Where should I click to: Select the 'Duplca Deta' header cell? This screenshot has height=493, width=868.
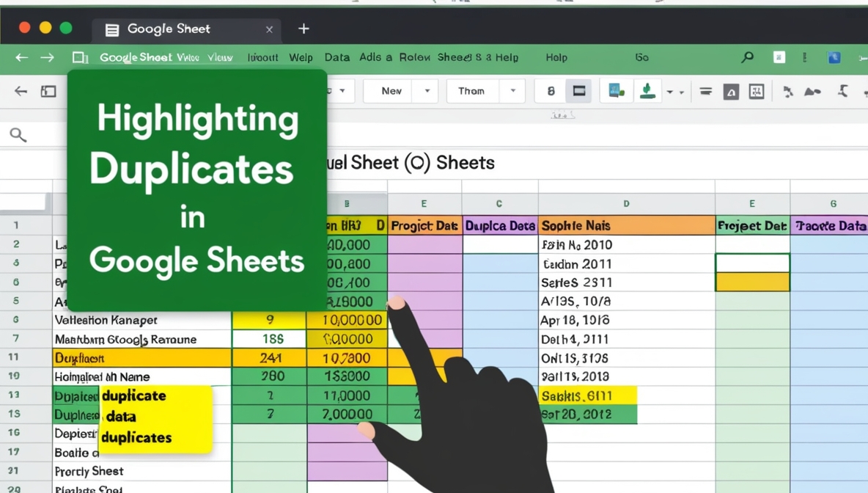(x=500, y=225)
